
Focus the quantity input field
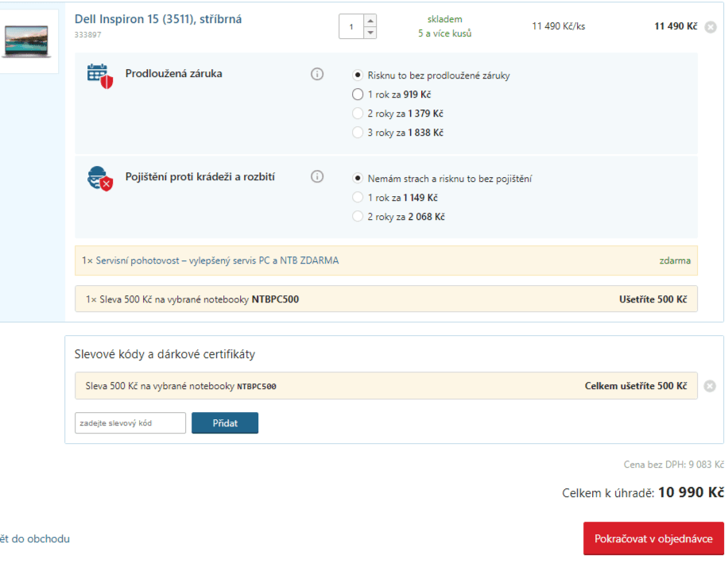(351, 26)
